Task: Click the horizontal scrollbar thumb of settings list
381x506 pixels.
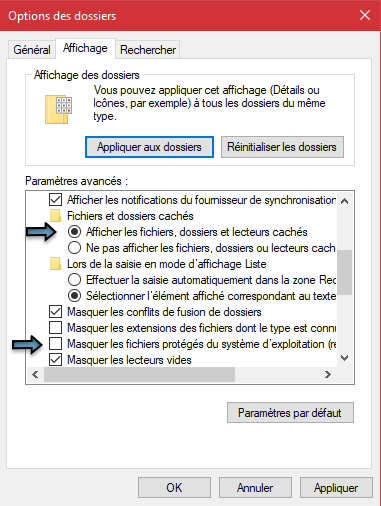Action: tap(139, 374)
